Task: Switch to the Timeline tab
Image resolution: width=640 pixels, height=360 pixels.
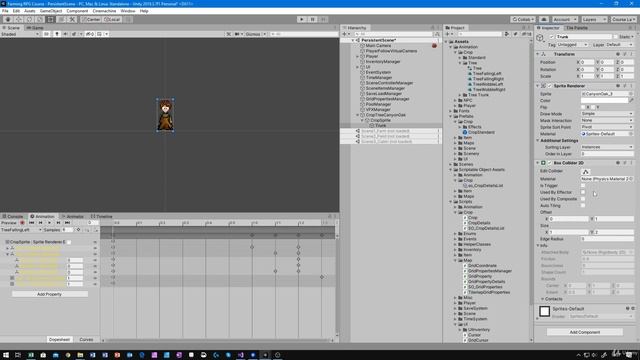Action: click(102, 216)
